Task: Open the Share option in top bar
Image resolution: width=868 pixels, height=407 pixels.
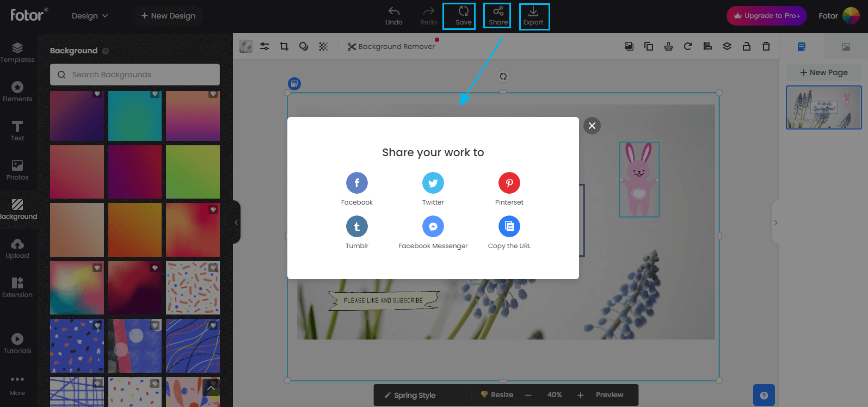Action: coord(498,16)
